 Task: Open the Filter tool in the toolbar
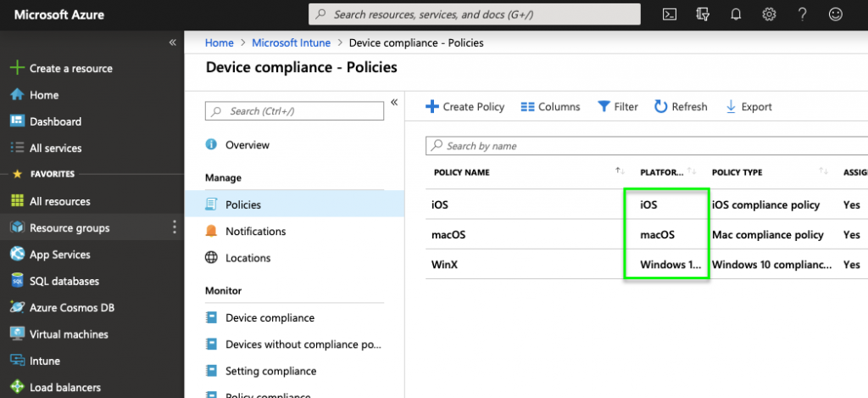(x=618, y=107)
